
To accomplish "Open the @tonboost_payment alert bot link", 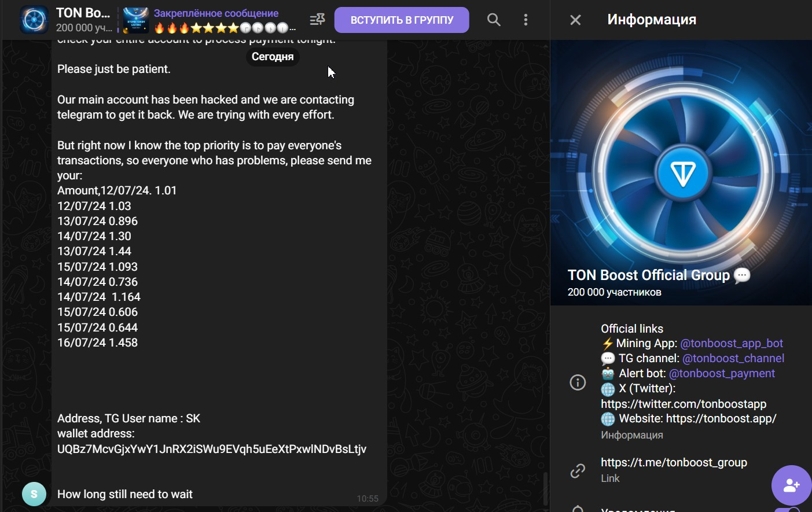I will click(x=722, y=373).
